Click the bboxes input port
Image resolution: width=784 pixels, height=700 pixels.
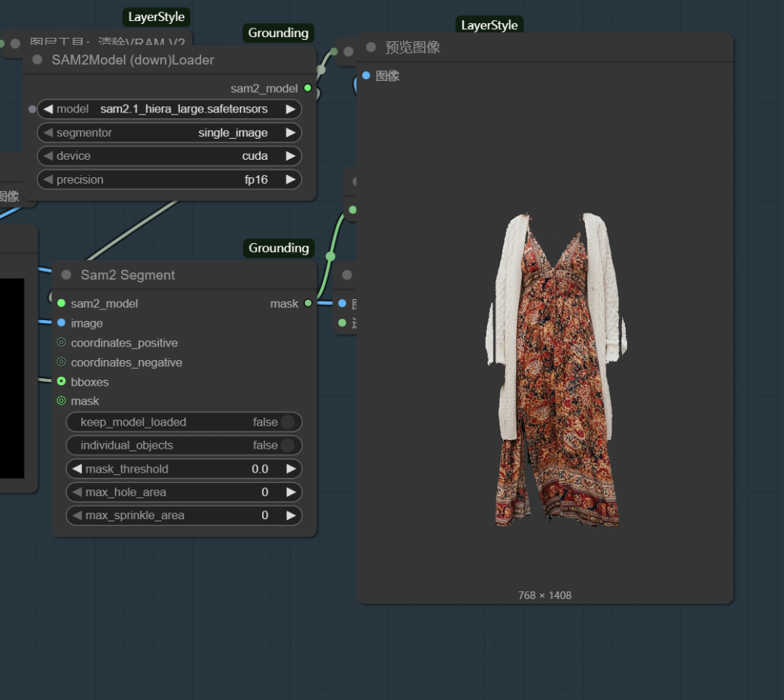61,381
